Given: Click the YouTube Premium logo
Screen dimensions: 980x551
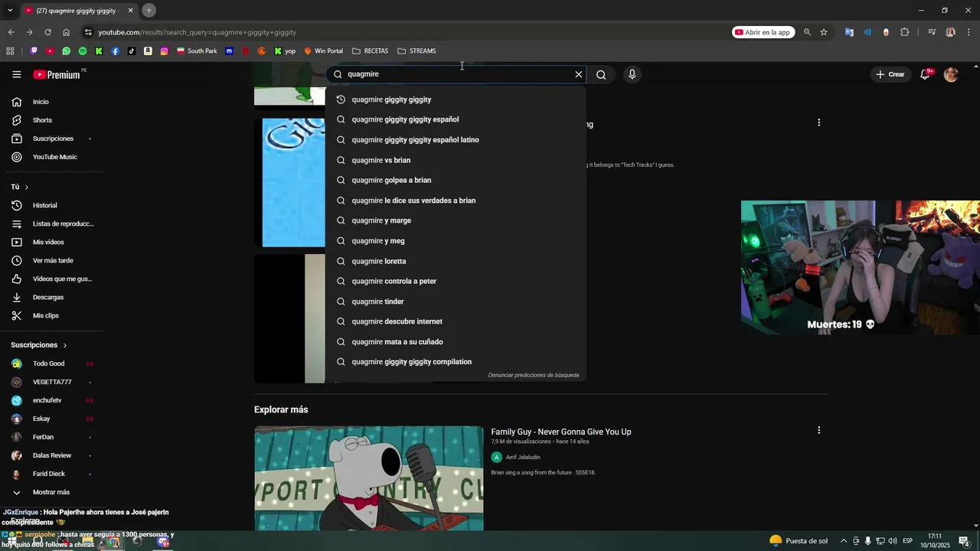Looking at the screenshot, I should pos(57,74).
